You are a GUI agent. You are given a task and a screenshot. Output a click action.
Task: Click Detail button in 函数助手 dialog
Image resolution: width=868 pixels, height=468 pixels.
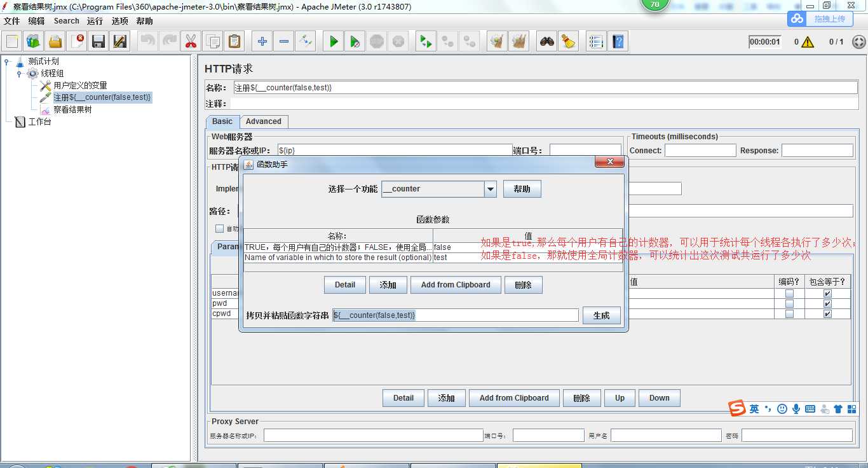(345, 285)
